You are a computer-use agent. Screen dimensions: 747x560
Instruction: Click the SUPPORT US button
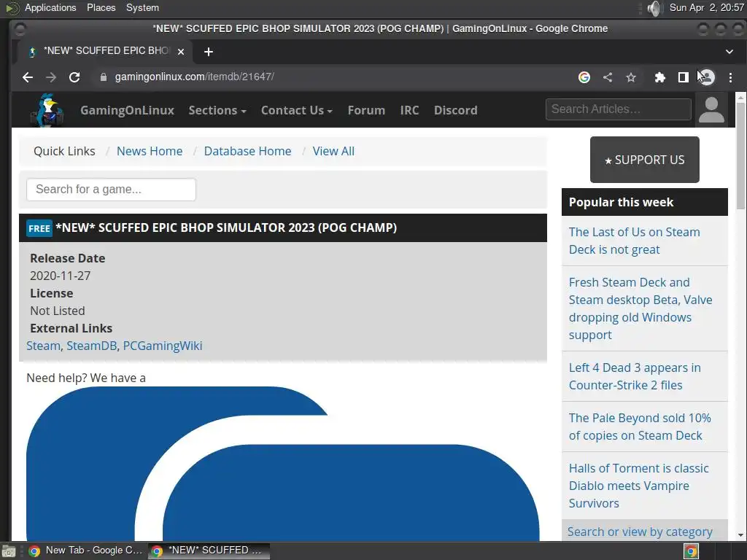point(645,160)
